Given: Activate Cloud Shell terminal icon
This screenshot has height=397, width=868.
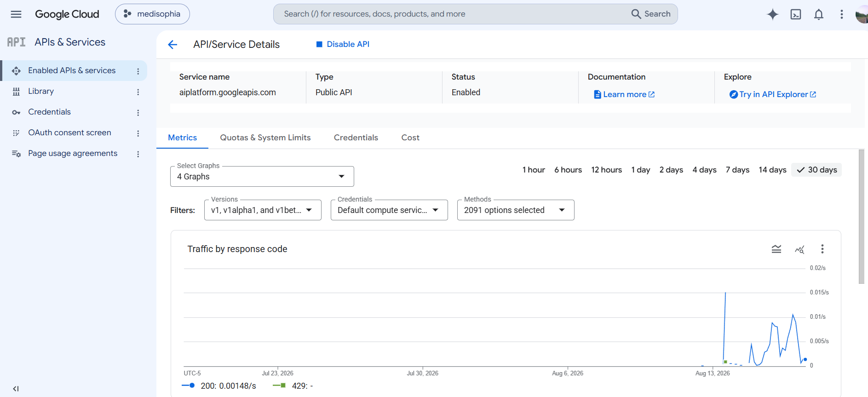Looking at the screenshot, I should (796, 14).
